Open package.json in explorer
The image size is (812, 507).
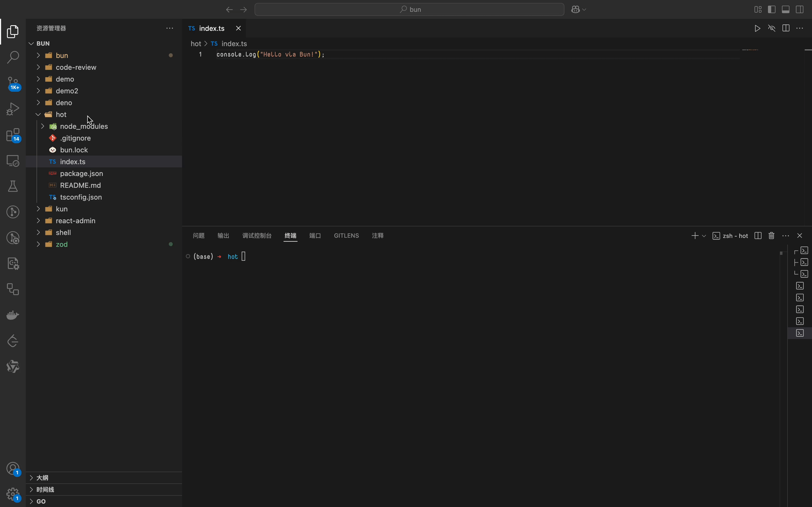click(81, 174)
